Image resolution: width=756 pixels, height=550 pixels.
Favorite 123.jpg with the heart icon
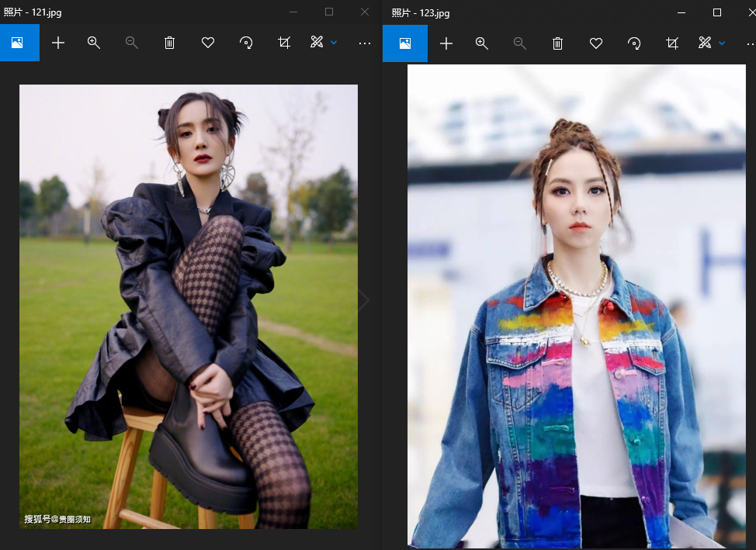[596, 44]
